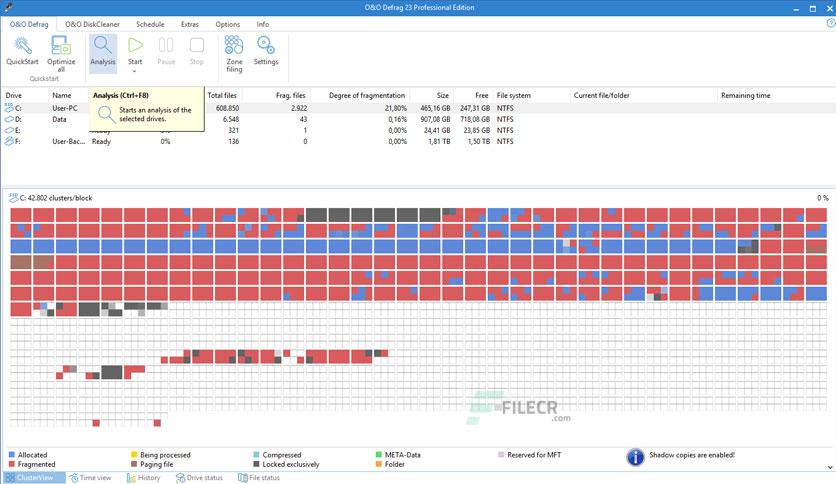836x484 pixels.
Task: Click the green Start play icon
Action: 135,45
